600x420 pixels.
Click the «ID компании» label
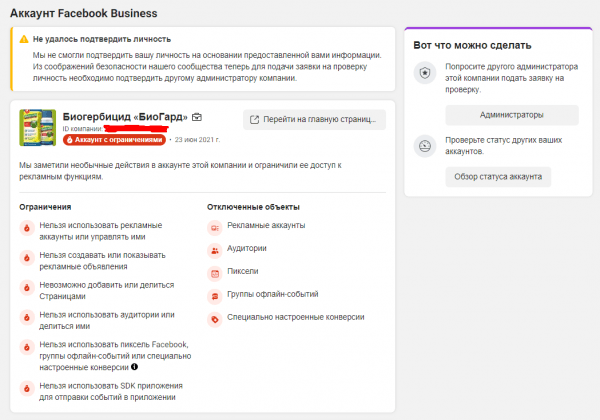(x=82, y=129)
